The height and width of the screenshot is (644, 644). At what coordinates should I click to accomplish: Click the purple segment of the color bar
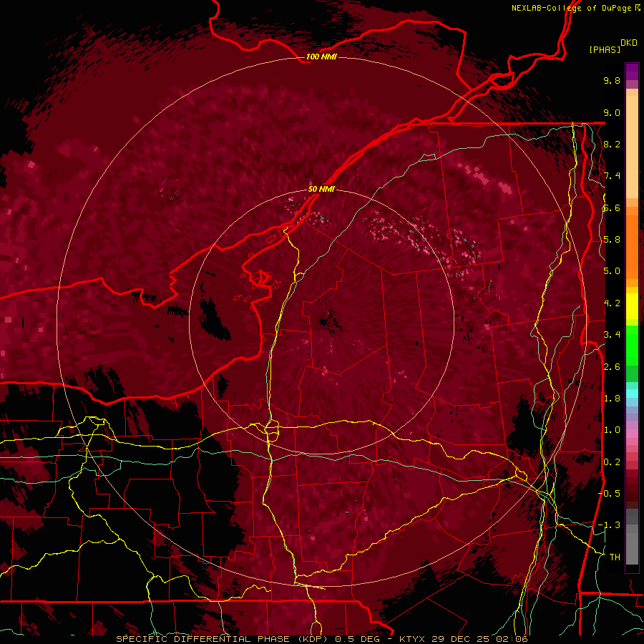[x=632, y=72]
